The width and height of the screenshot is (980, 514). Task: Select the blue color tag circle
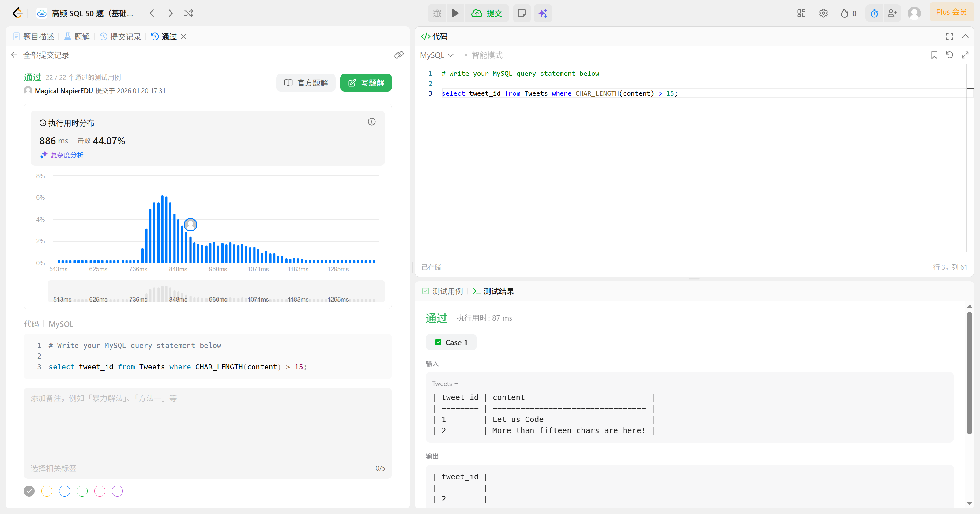pyautogui.click(x=64, y=491)
